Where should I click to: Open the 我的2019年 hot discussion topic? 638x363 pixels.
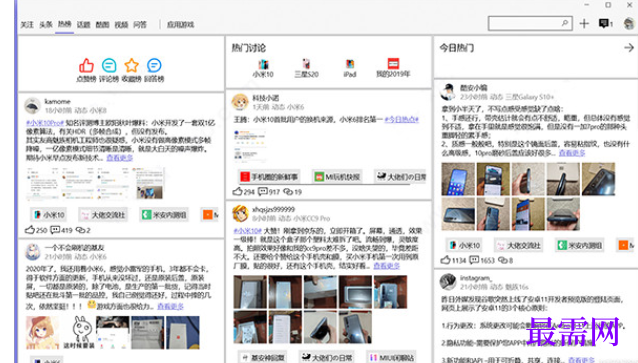pos(393,68)
